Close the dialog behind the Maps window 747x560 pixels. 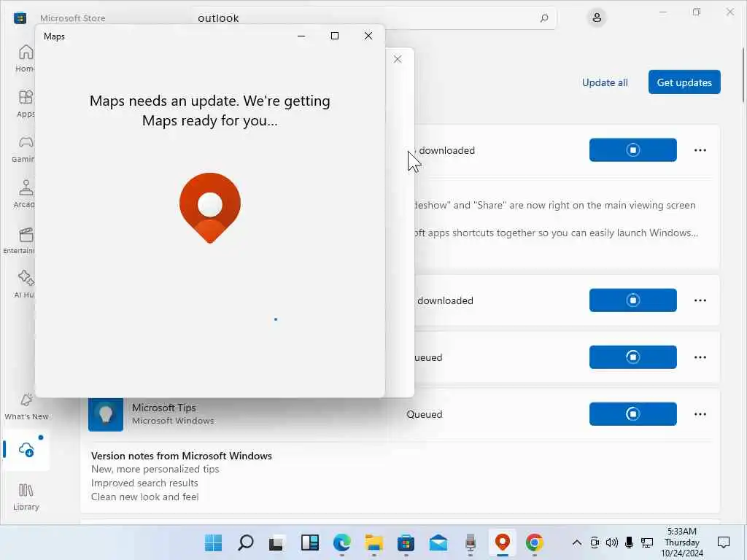coord(398,59)
